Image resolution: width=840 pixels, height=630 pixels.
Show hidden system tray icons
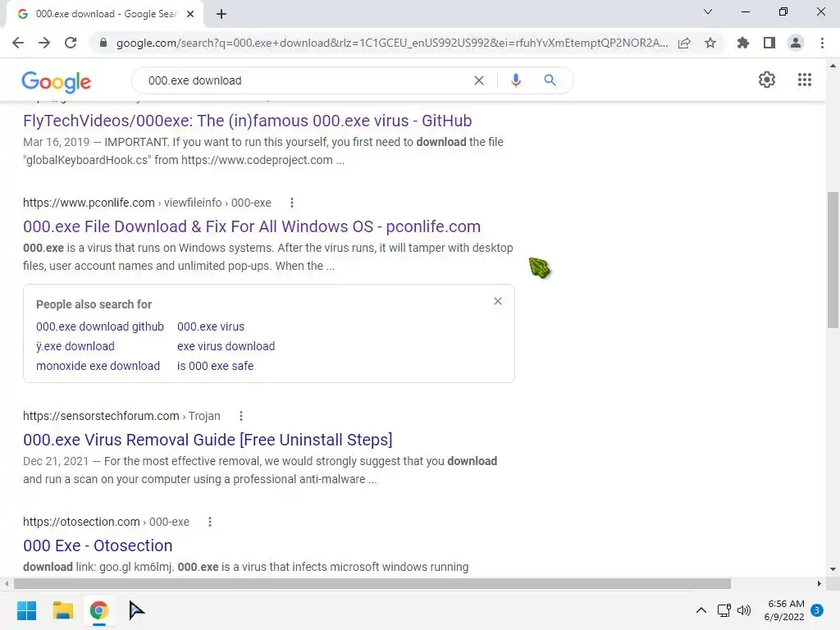[x=701, y=610]
